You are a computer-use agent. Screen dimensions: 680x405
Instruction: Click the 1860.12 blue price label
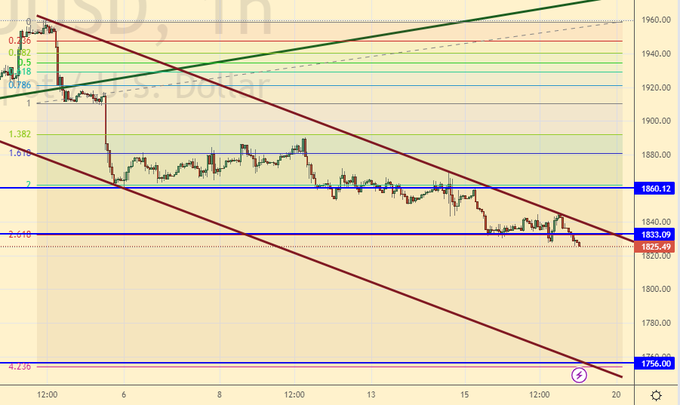tap(656, 188)
